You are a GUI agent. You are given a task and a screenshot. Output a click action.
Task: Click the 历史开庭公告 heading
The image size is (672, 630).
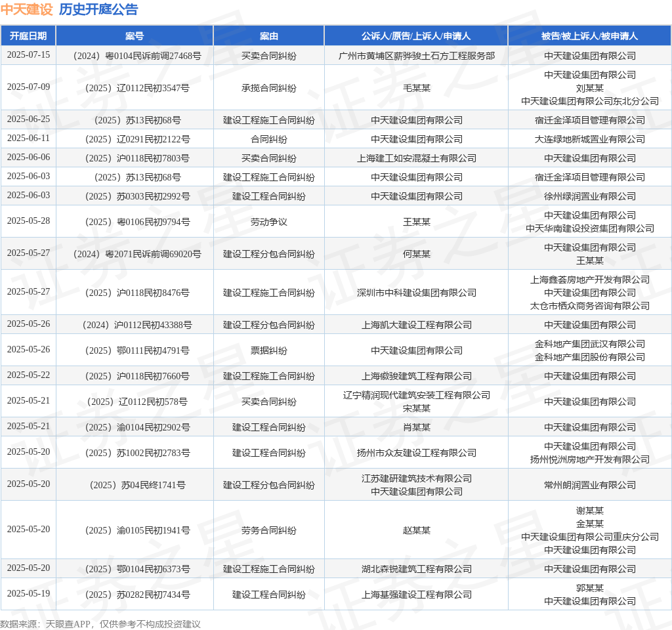click(98, 9)
